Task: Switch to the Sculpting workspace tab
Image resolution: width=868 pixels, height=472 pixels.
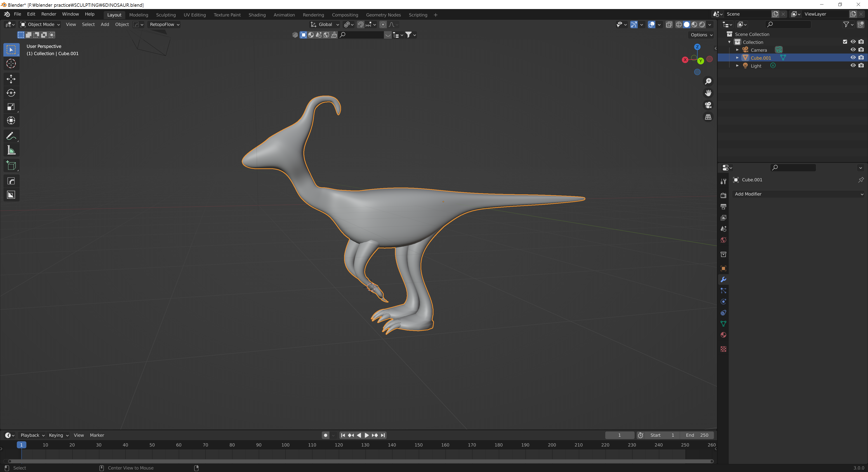Action: (x=165, y=15)
